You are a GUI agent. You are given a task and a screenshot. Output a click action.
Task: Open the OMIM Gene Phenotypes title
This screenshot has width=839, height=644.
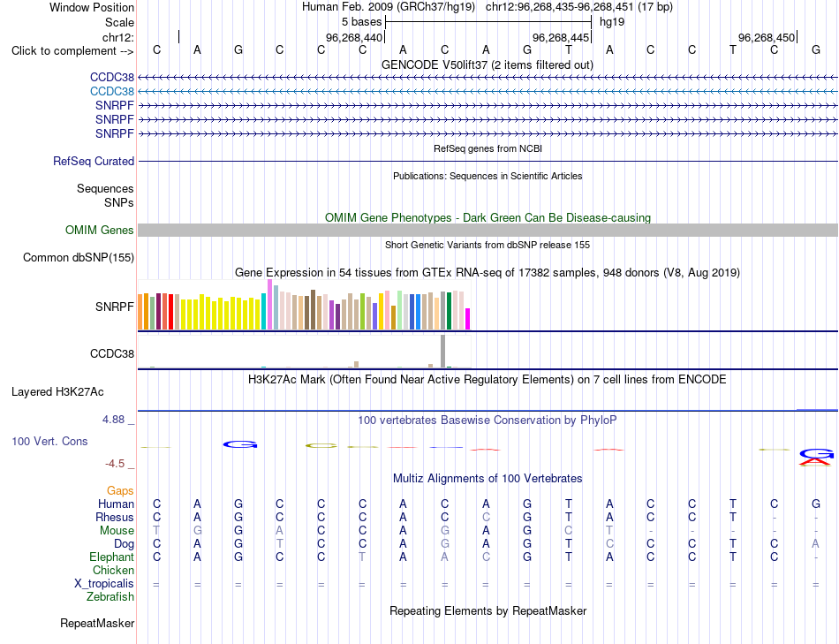pyautogui.click(x=488, y=217)
